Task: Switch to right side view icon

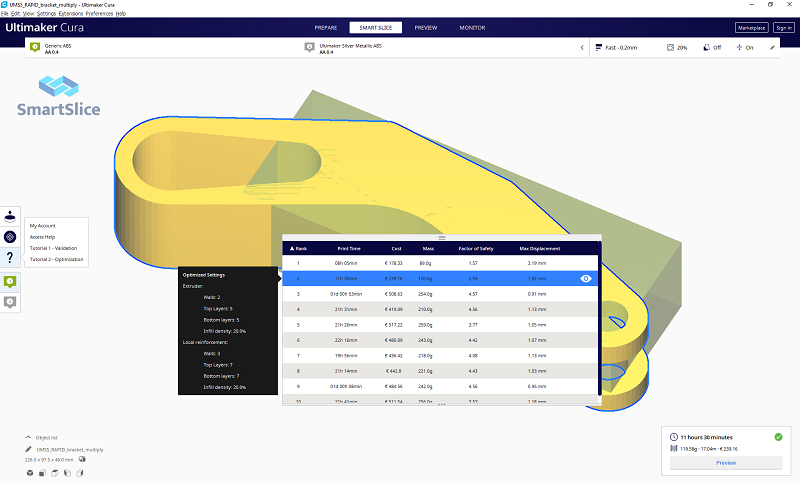Action: (x=80, y=473)
